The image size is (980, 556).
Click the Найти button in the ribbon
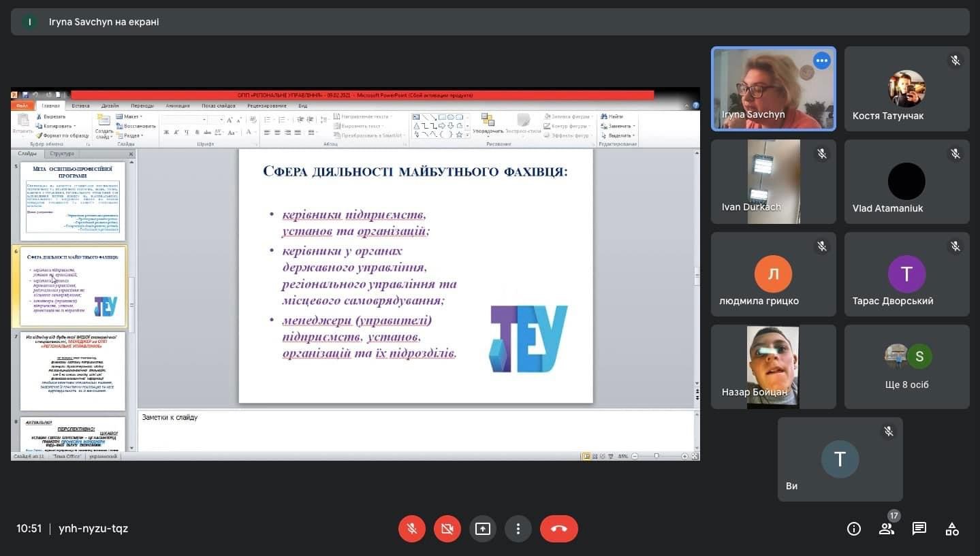612,116
